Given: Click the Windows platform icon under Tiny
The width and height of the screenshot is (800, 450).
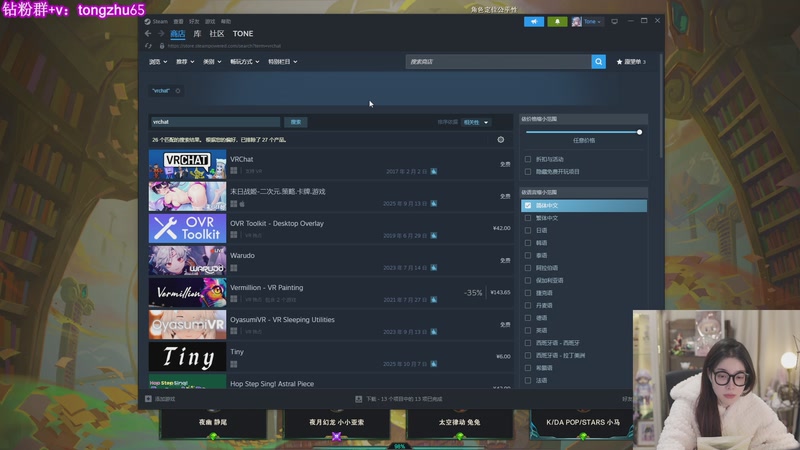Looking at the screenshot, I should point(234,364).
